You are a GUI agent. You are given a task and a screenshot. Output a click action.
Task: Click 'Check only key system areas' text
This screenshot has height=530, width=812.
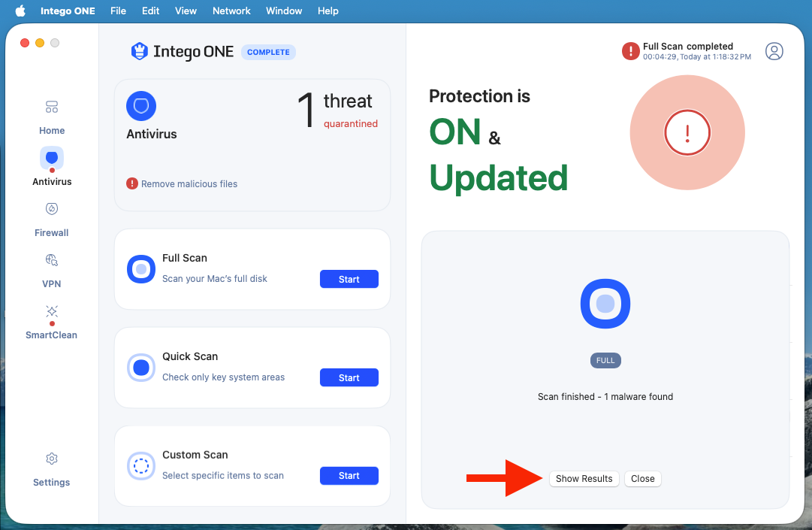pos(223,377)
